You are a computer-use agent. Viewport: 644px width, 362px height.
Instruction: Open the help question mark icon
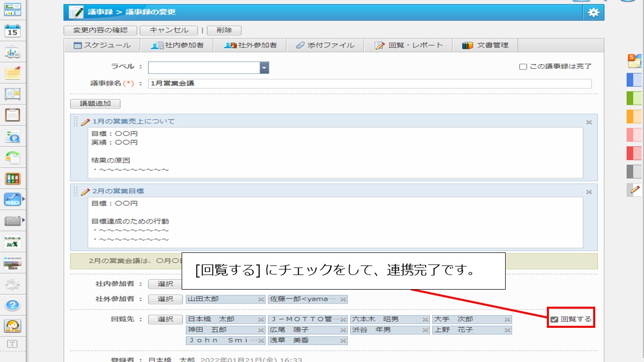click(x=13, y=305)
